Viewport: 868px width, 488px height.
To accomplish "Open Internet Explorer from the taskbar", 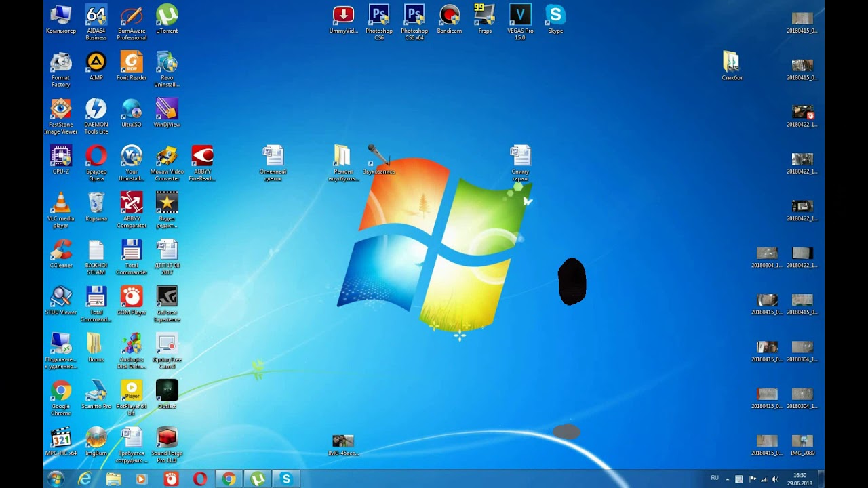I will tap(85, 479).
